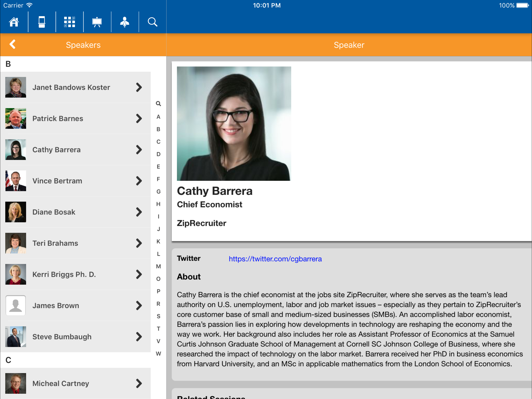The width and height of the screenshot is (532, 399).
Task: Jump to letter T in index
Action: (158, 329)
